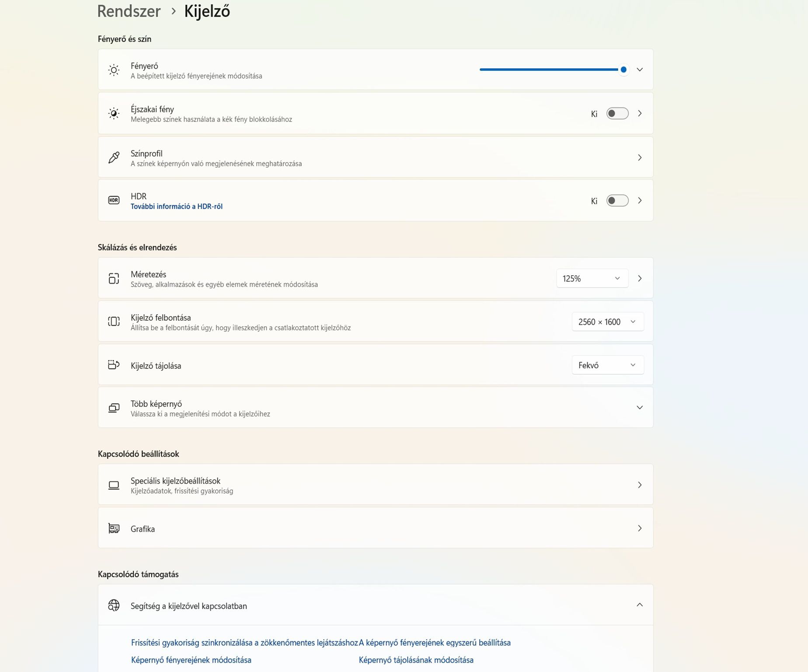The height and width of the screenshot is (672, 808).
Task: Click the Kijelző tájolása orientation icon
Action: coord(114,365)
